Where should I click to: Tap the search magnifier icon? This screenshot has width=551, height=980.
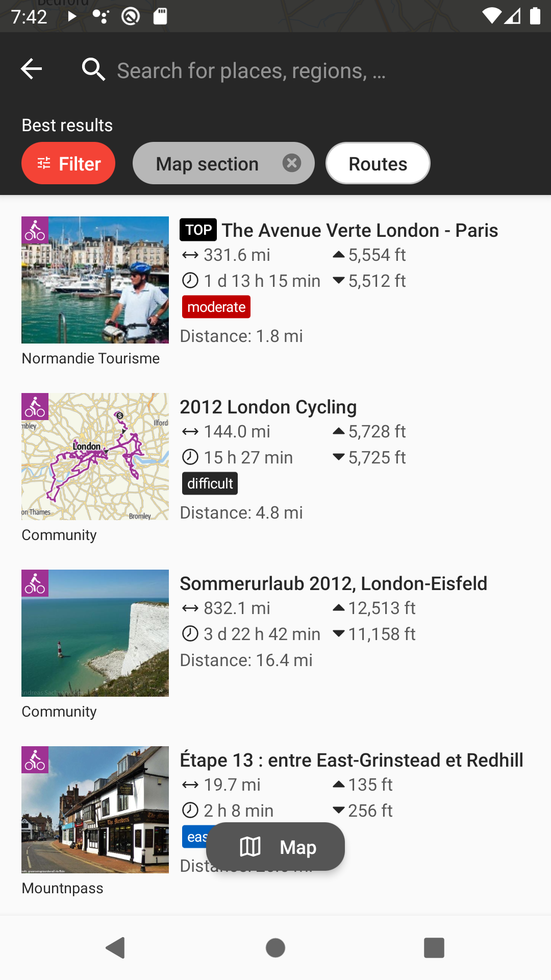(x=93, y=69)
